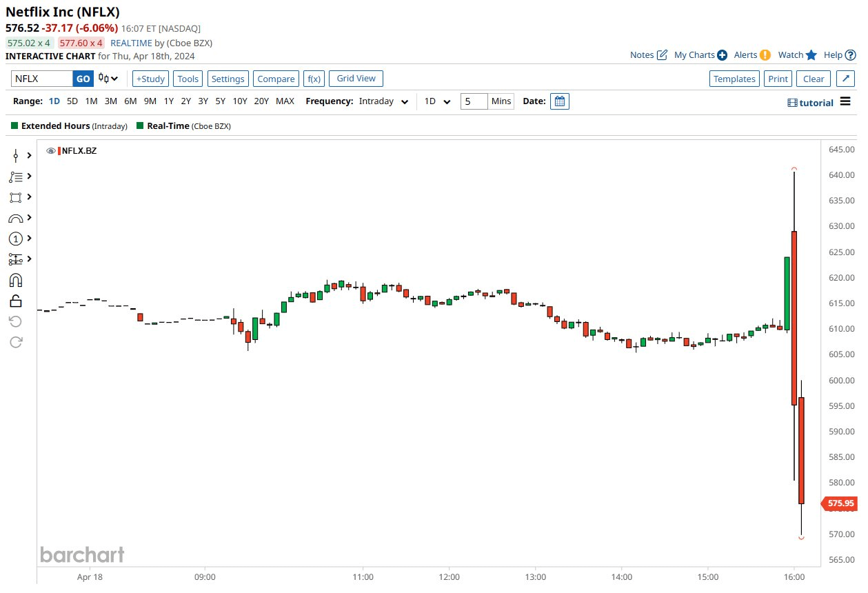
Task: Click the lock annotations icon
Action: coord(14,301)
